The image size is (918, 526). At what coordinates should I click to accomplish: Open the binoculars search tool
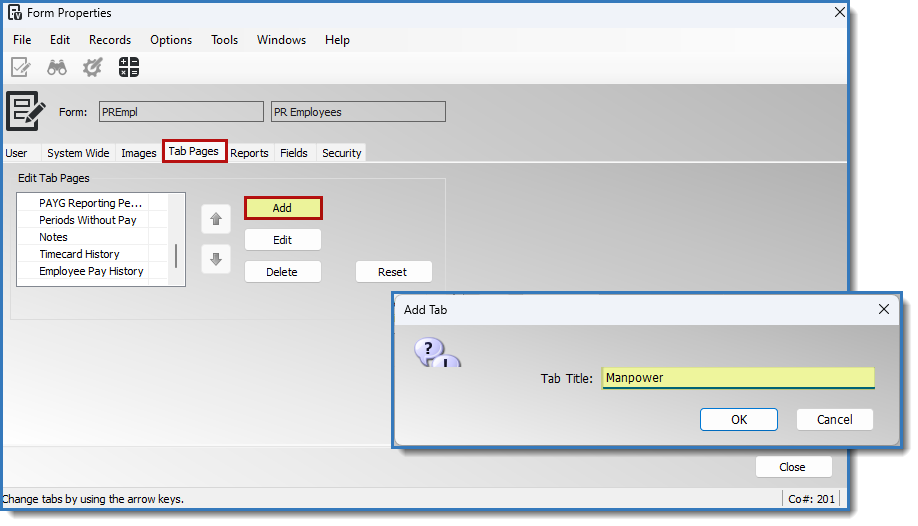[x=57, y=67]
